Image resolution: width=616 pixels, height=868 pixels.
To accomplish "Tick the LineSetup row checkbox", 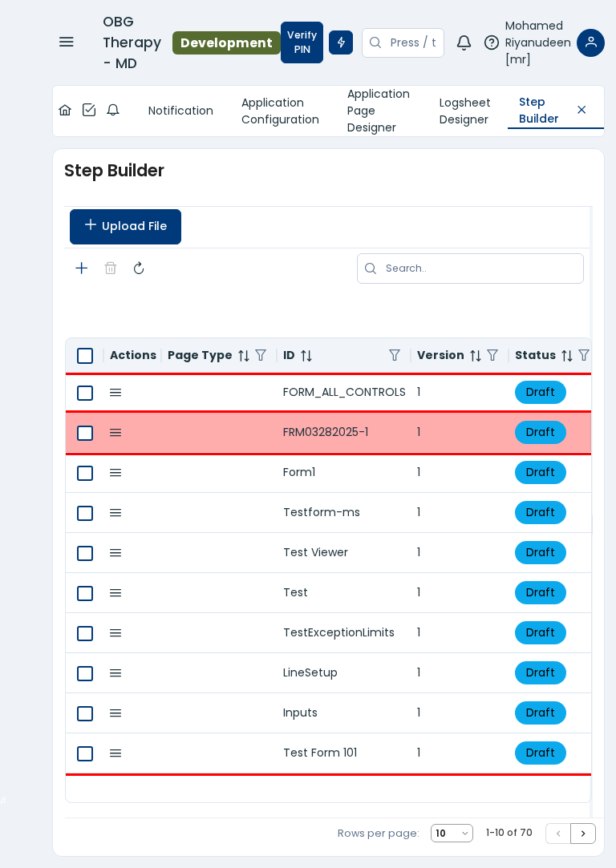I will tap(85, 673).
